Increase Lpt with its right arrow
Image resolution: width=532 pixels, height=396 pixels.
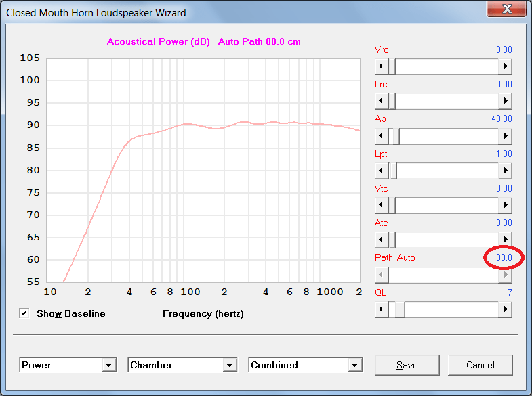coord(505,171)
